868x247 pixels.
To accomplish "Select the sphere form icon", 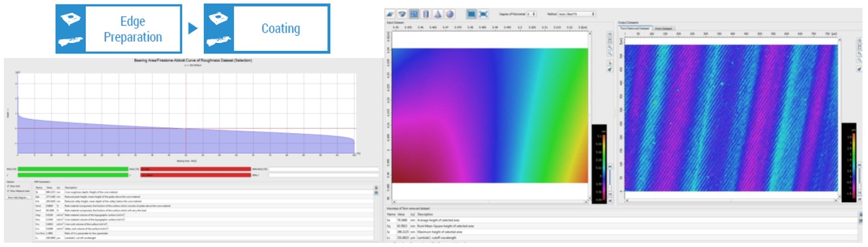I will point(449,14).
